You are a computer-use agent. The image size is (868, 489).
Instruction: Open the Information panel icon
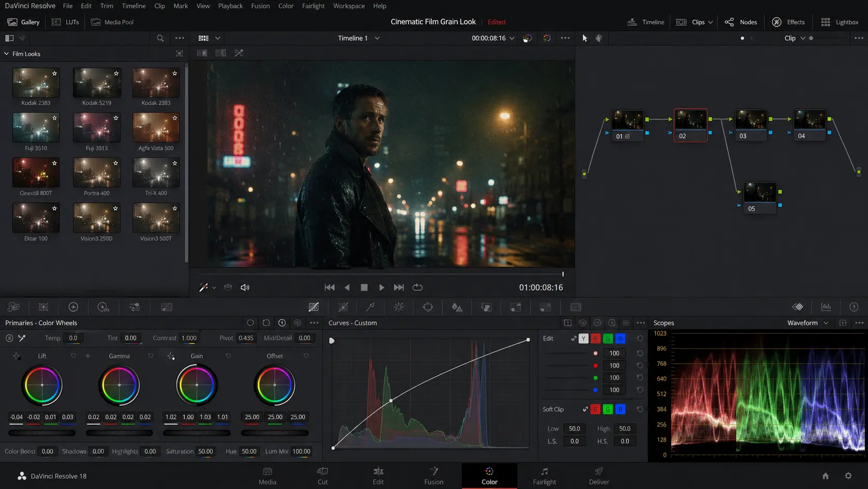(x=854, y=307)
